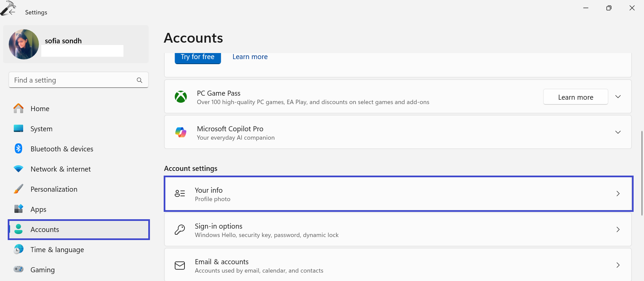
Task: Click the Personalization paintbrush icon
Action: (x=18, y=189)
